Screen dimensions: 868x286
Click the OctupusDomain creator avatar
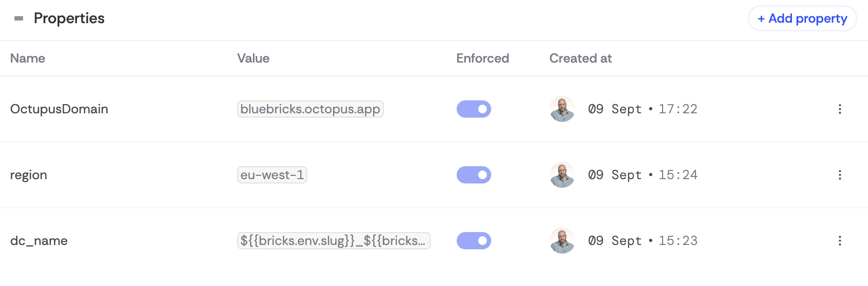(x=562, y=109)
